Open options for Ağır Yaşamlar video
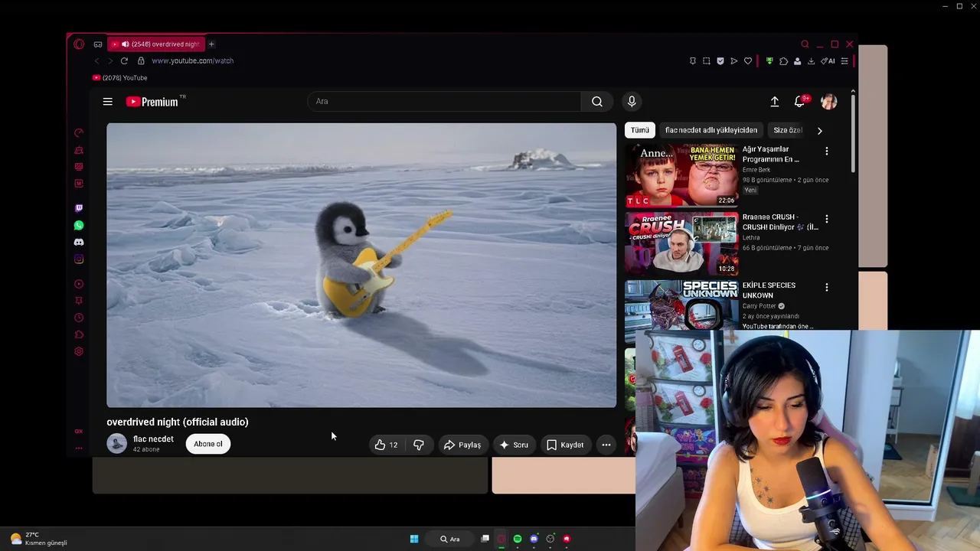 pyautogui.click(x=826, y=152)
